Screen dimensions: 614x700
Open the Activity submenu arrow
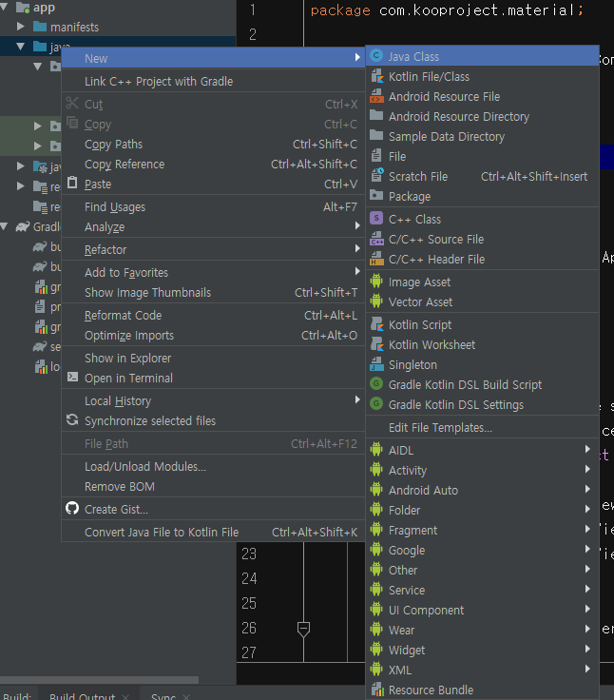(587, 470)
